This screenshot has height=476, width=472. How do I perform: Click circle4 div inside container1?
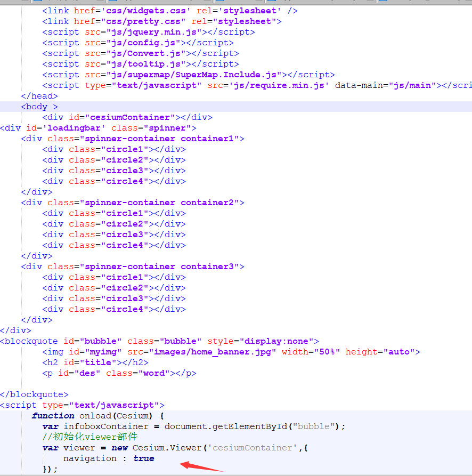[x=114, y=181]
